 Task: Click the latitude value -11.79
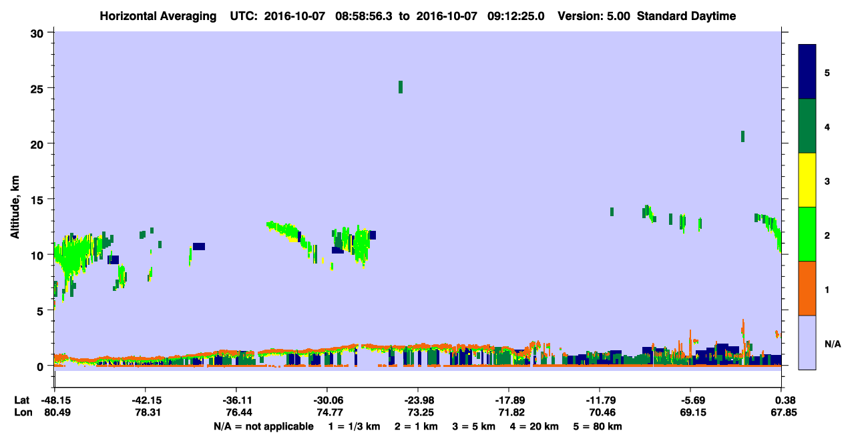pyautogui.click(x=600, y=400)
